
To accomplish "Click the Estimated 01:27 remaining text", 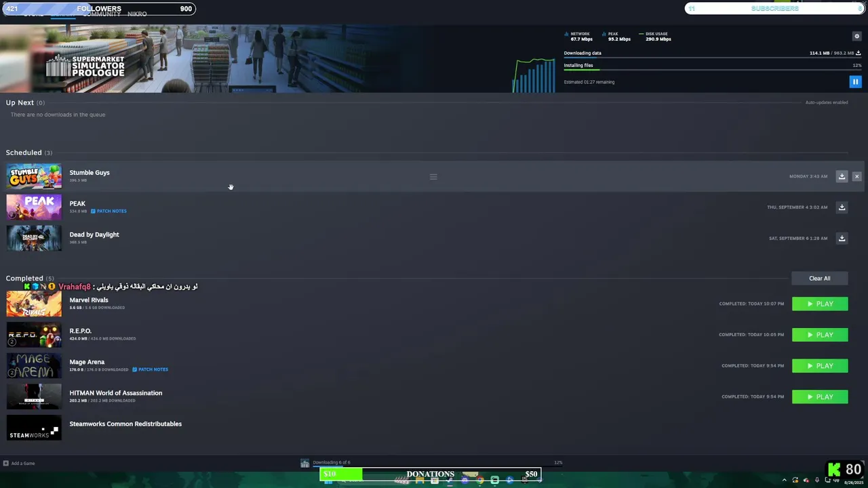I will click(x=589, y=82).
